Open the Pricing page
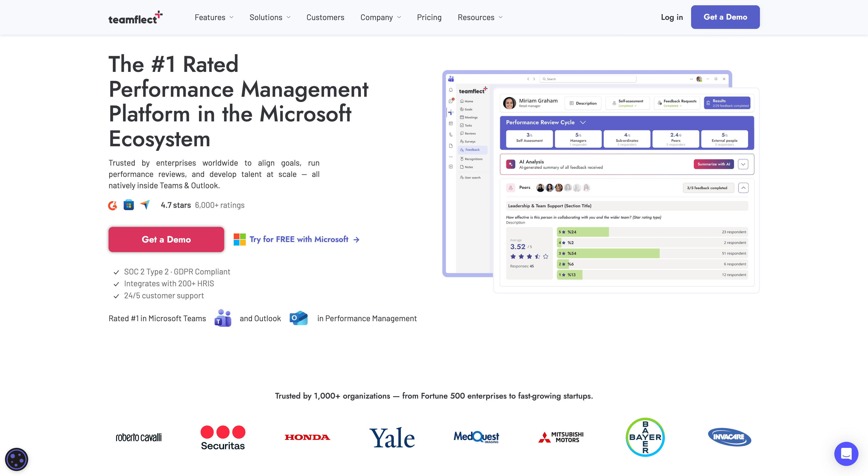The height and width of the screenshot is (476, 868). pos(429,18)
